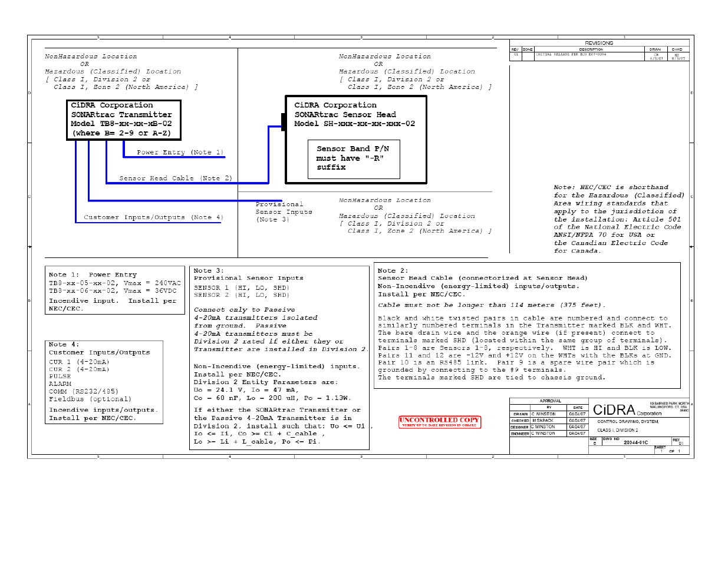
Task: Click "Sensor Head Cable (connectorized at Sensor Head)" line
Action: coord(483,278)
